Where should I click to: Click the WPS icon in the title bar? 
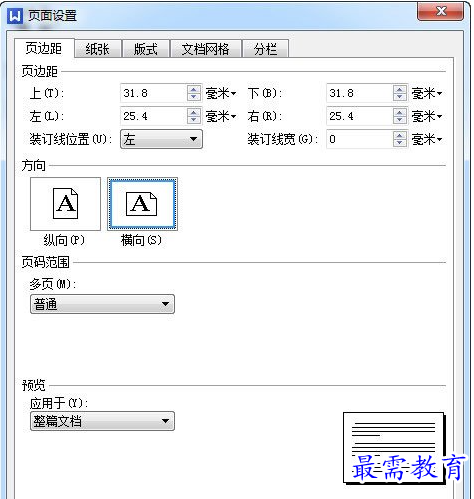(x=15, y=16)
